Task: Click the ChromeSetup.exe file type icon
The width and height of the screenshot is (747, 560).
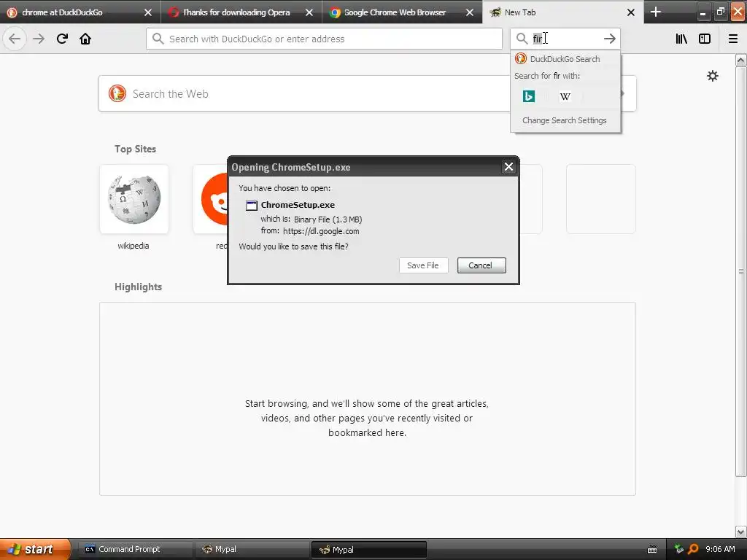Action: tap(252, 205)
